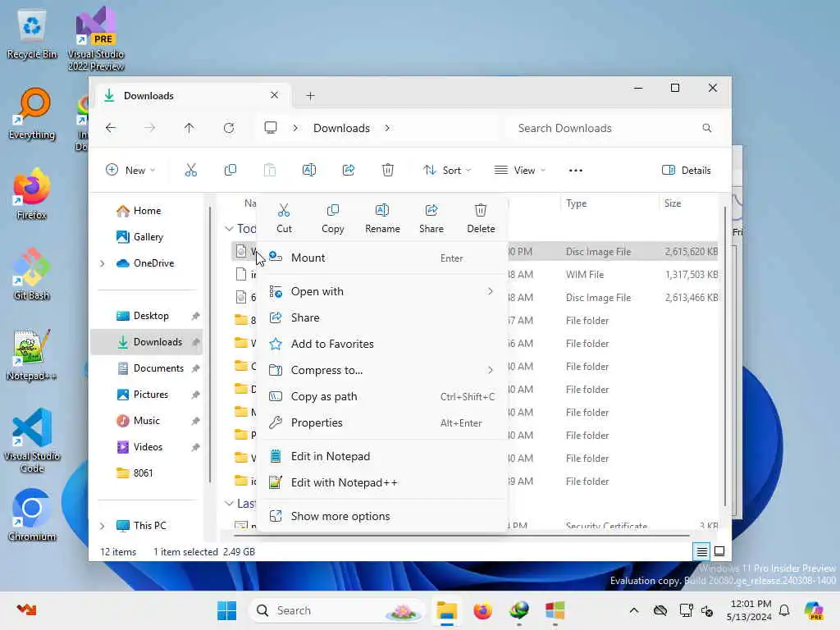Open Firefox from the taskbar

click(x=482, y=610)
